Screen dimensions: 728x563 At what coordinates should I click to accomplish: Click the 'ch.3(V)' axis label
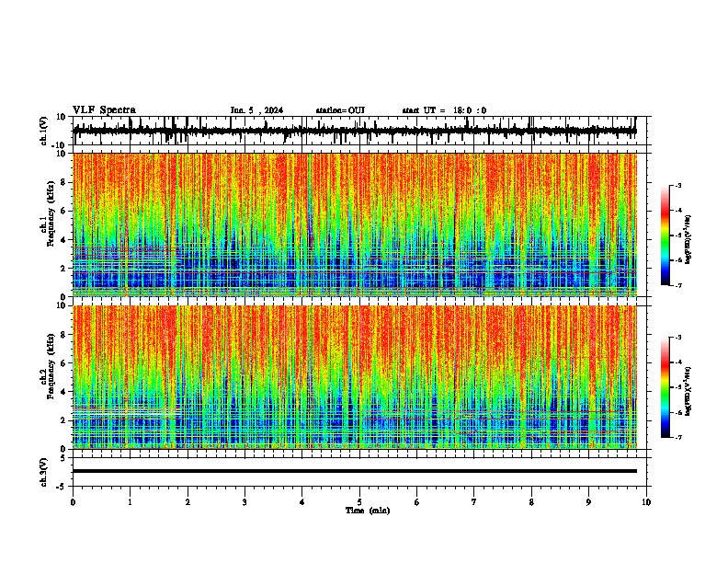(x=44, y=472)
